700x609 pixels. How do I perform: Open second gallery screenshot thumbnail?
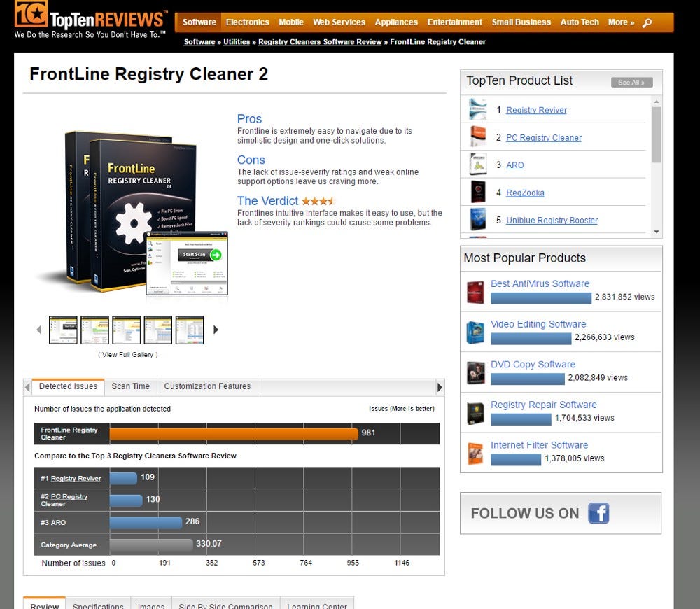[x=94, y=330]
